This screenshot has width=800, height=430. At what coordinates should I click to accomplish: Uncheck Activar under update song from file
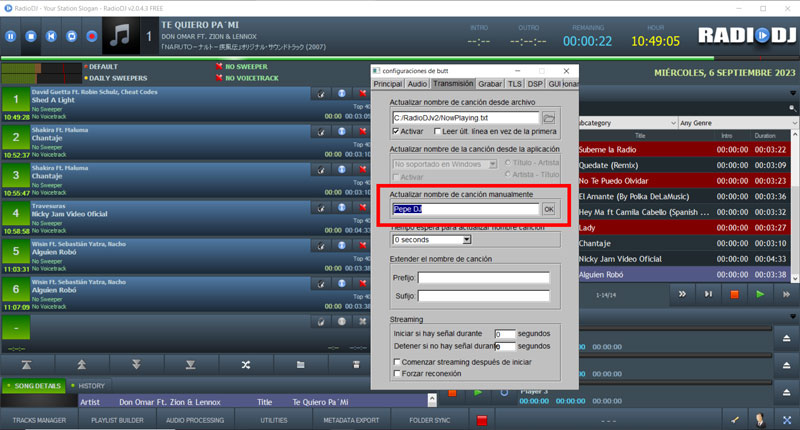coord(395,132)
